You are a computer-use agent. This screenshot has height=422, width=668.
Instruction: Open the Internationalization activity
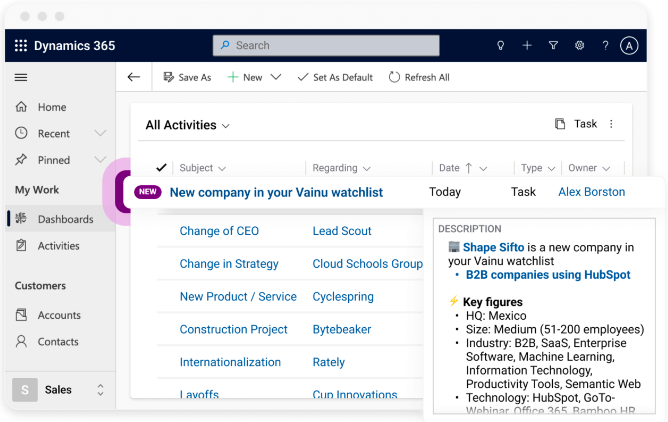point(230,362)
